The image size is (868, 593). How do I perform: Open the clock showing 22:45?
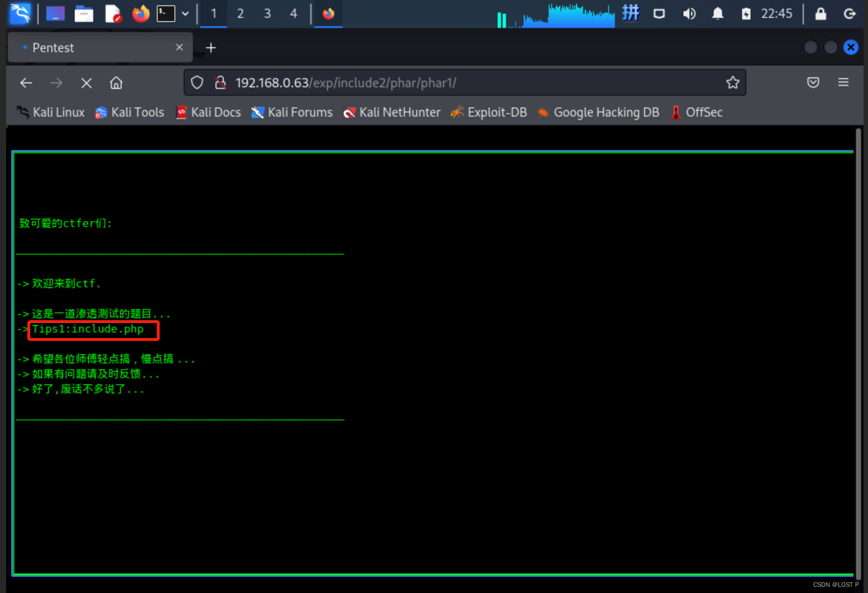click(x=776, y=13)
